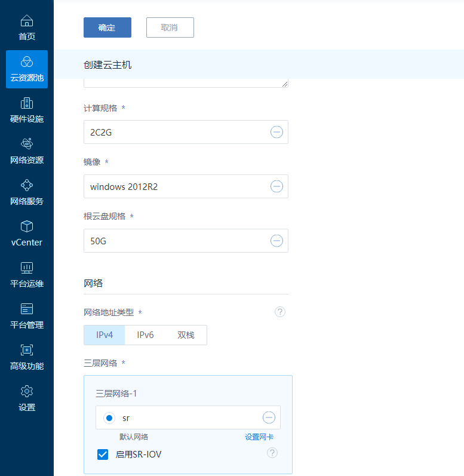Open the 平台运维 platform operations icon
464x476 pixels.
[27, 268]
